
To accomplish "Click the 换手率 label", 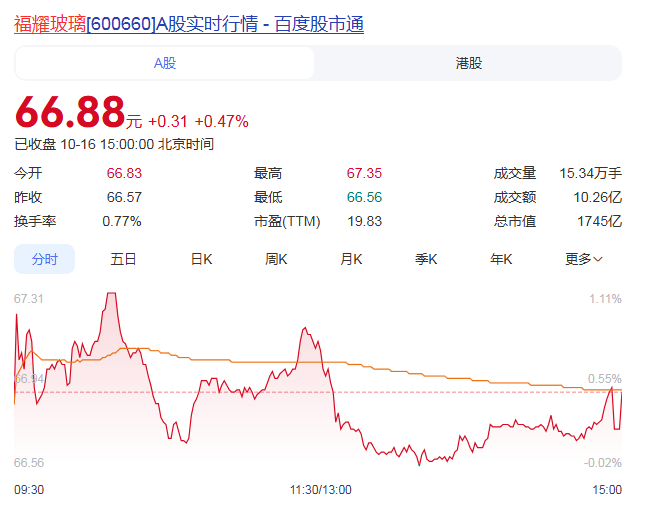I will (x=35, y=221).
